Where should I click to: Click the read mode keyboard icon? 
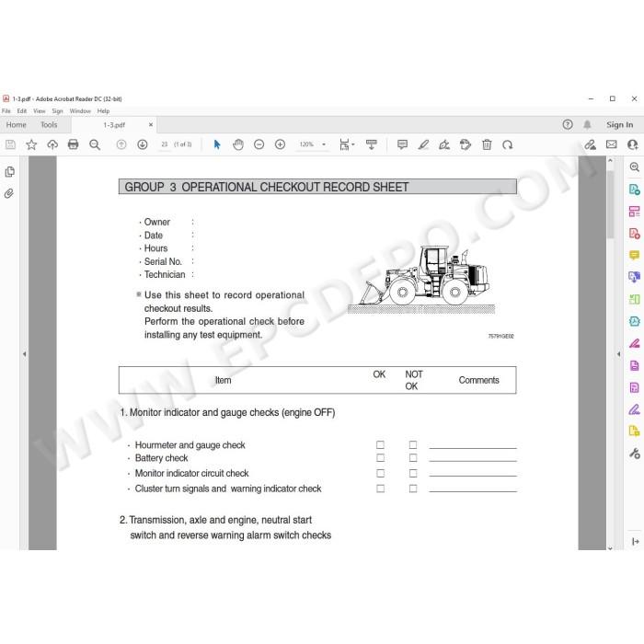[x=372, y=144]
